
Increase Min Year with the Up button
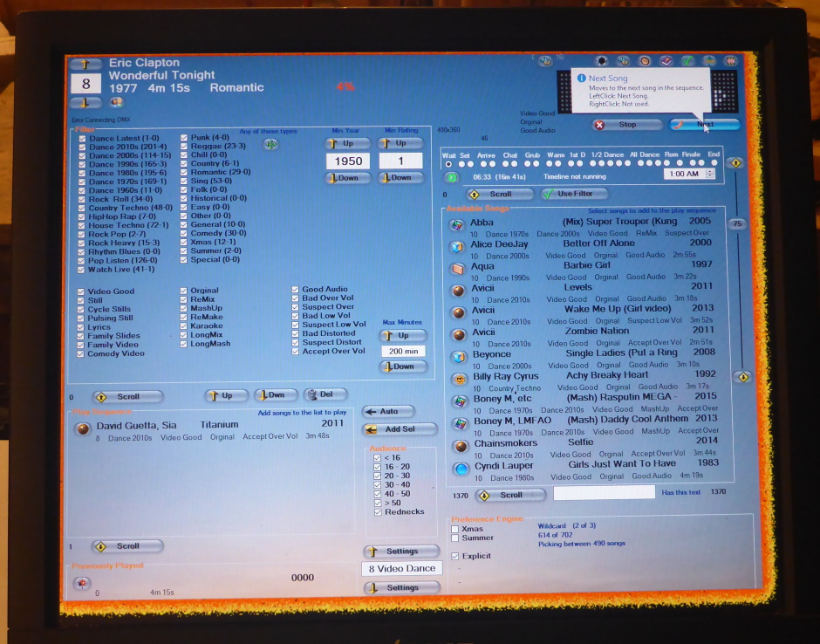tap(347, 143)
